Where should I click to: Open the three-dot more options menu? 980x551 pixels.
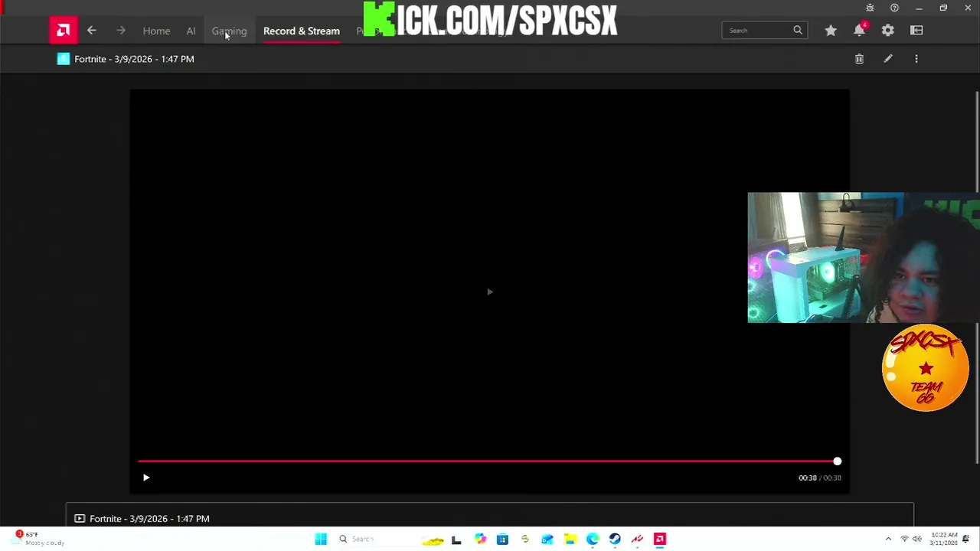coord(916,59)
